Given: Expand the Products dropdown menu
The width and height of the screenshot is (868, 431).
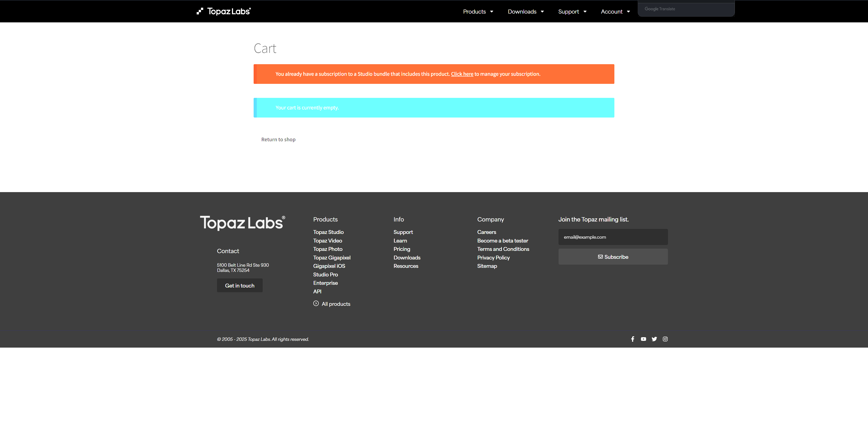Looking at the screenshot, I should click(478, 12).
